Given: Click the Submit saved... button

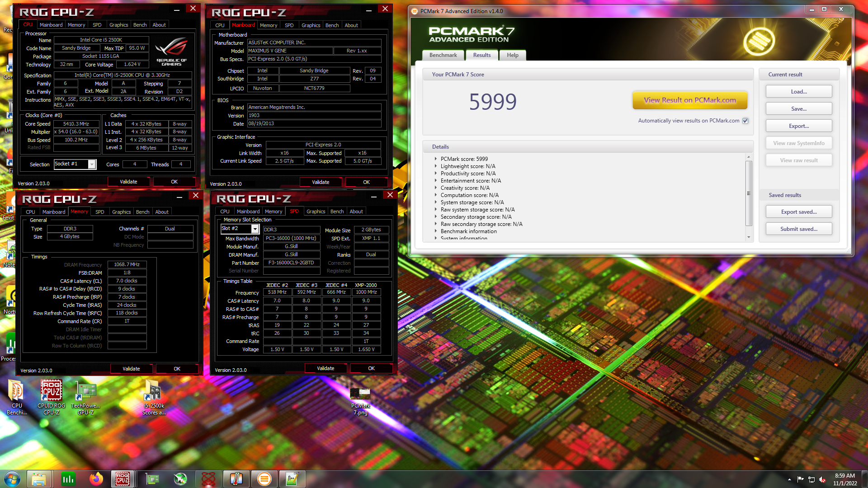Looking at the screenshot, I should (x=799, y=229).
